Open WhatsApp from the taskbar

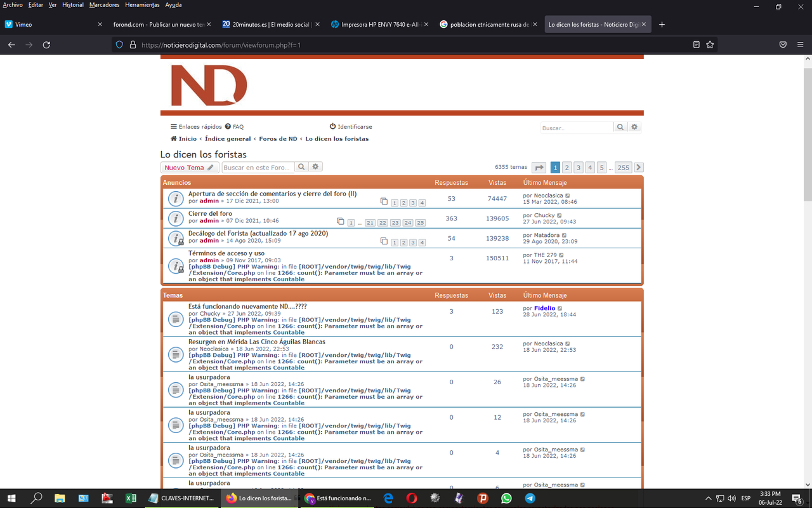pyautogui.click(x=506, y=498)
